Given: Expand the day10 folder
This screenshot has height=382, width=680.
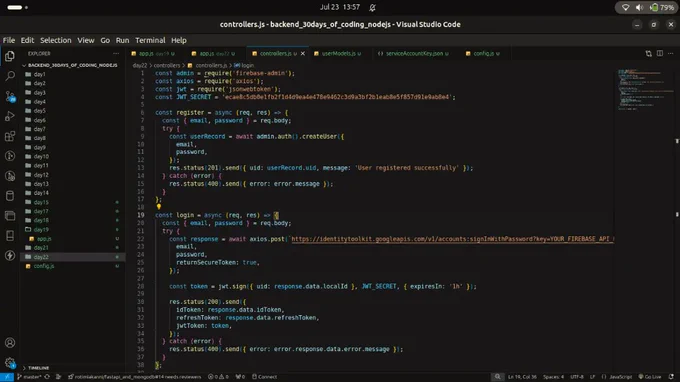Looking at the screenshot, I should (x=72, y=156).
